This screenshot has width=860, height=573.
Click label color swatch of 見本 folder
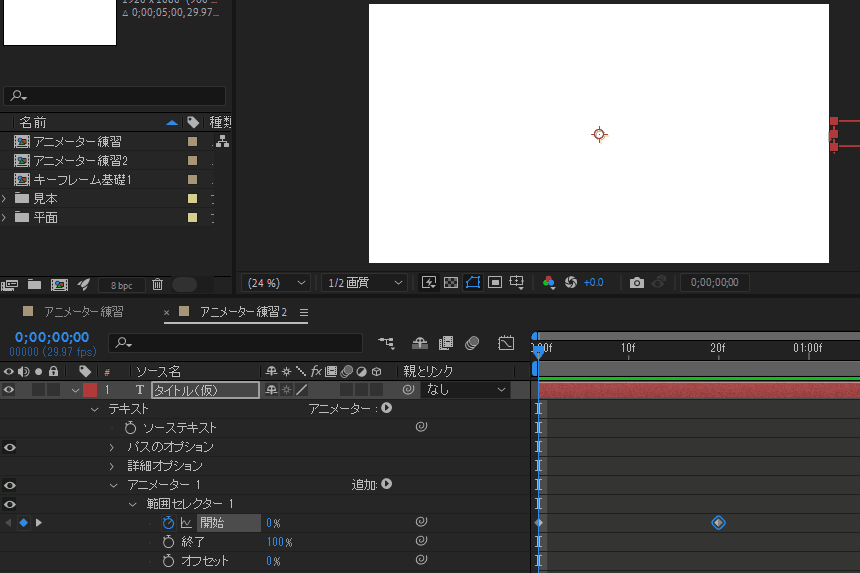[193, 198]
